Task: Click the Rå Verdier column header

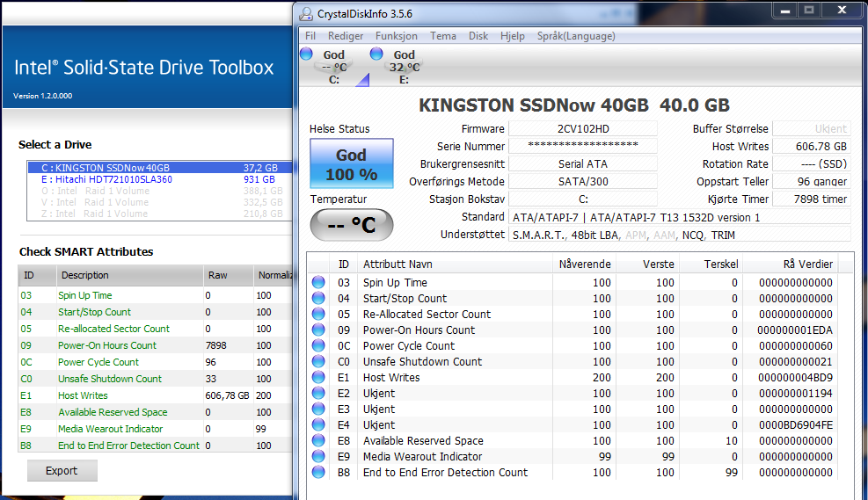Action: [791, 264]
